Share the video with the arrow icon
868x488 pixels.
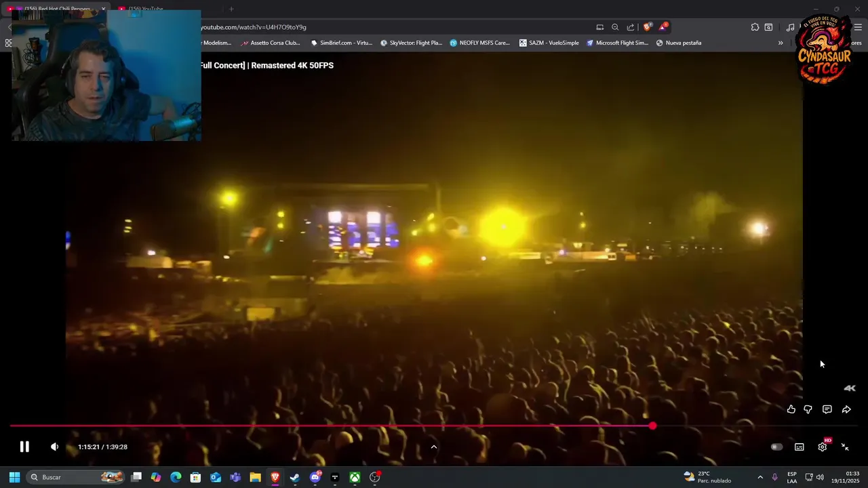pos(846,409)
